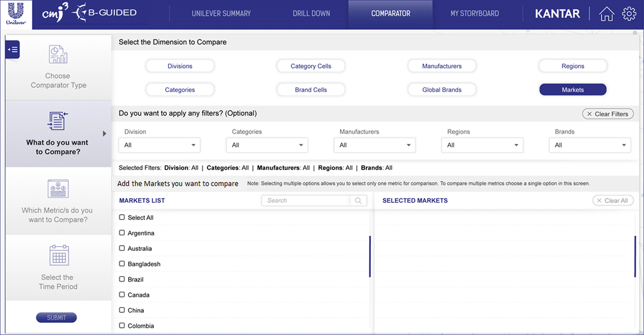Click the Time Period calendar icon
Viewport: 644px width, 335px height.
(x=59, y=255)
